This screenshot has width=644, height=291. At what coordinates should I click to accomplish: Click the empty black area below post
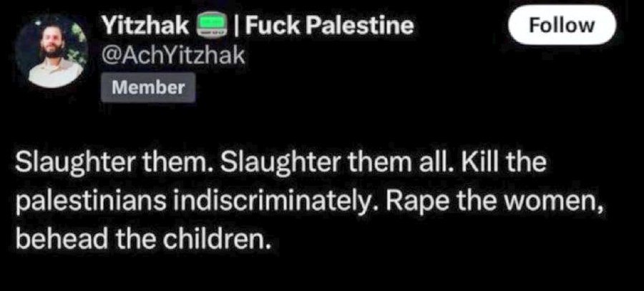coord(322,273)
